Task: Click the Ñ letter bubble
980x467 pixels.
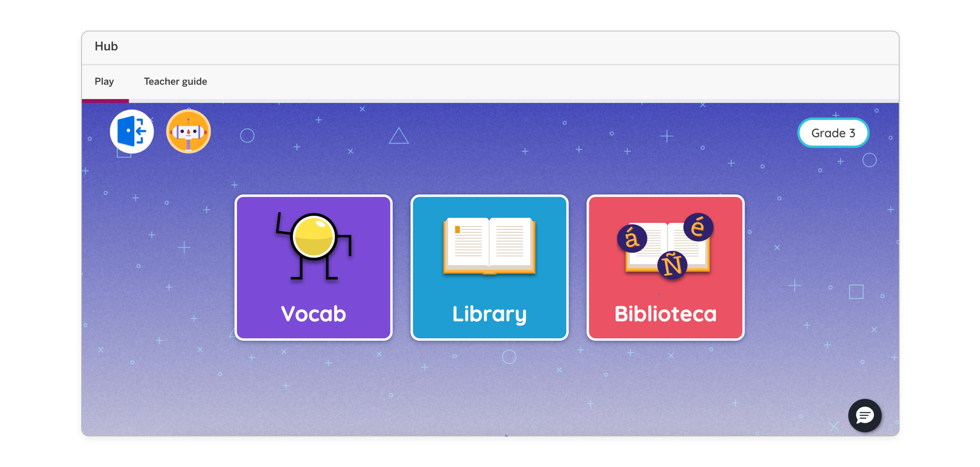Action: pyautogui.click(x=672, y=265)
